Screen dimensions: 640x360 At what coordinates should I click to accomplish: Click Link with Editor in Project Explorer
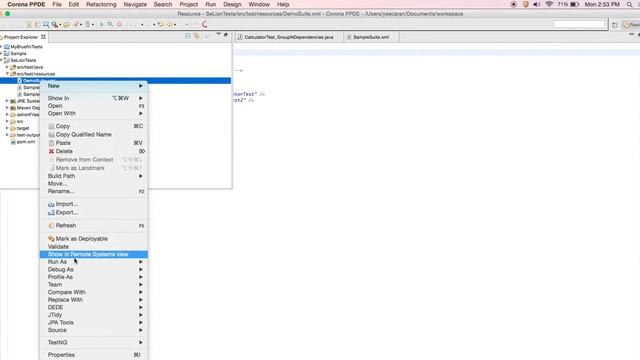click(x=197, y=36)
